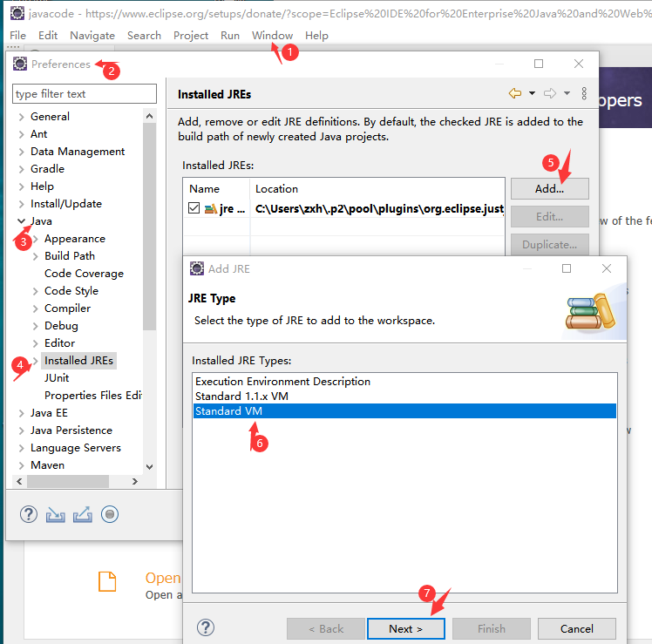Screen dimensions: 652x644
Task: Click the back navigation arrow in Preferences
Action: (515, 93)
